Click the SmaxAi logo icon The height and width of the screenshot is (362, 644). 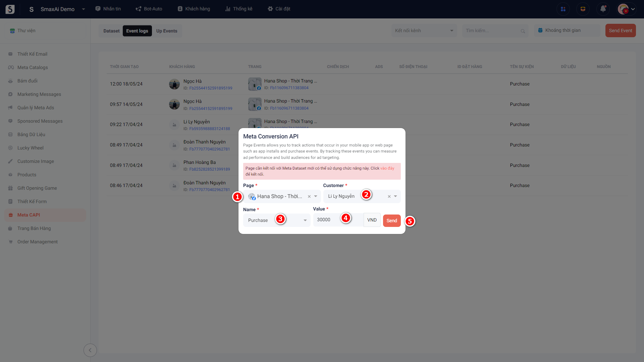point(10,9)
